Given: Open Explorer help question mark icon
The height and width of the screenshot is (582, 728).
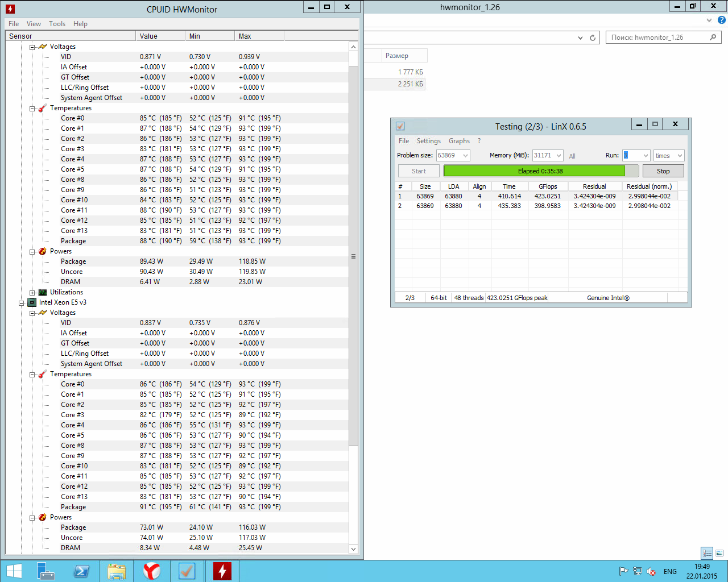Looking at the screenshot, I should click(722, 20).
